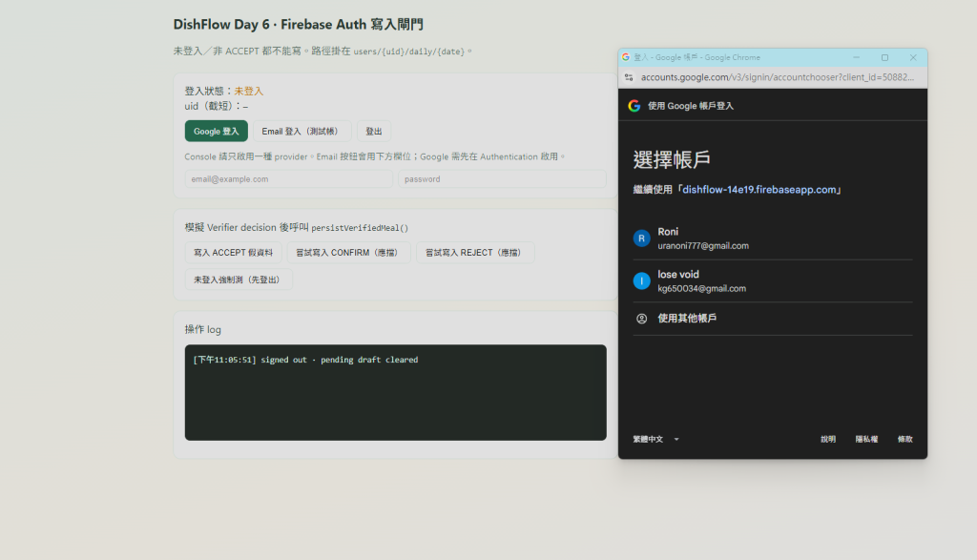
Task: Click 嘗試寫入 REJECT（應擋）button
Action: 475,253
